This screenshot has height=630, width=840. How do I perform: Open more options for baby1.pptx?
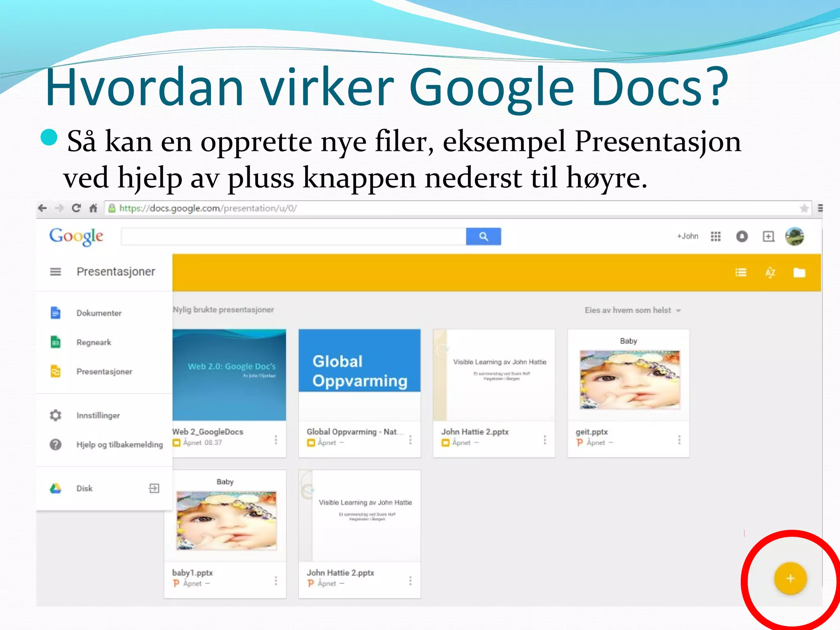pos(276,581)
